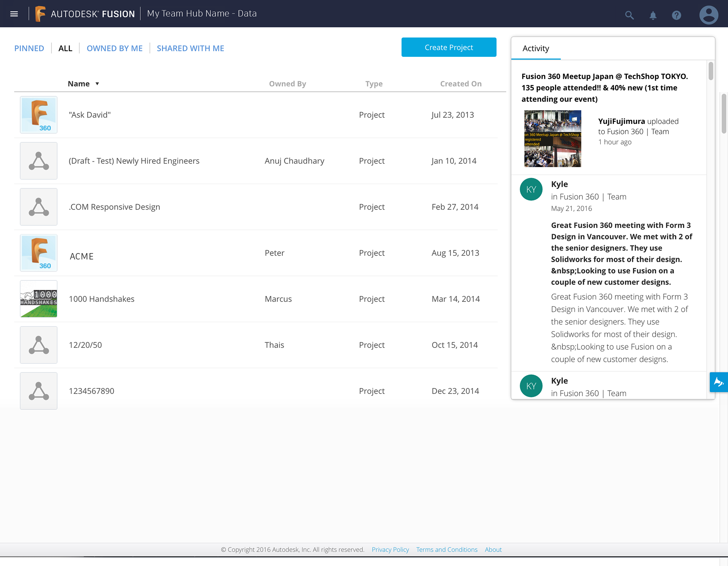Click the Activity panel scrollbar thumb
Image resolution: width=728 pixels, height=566 pixels.
tap(711, 71)
